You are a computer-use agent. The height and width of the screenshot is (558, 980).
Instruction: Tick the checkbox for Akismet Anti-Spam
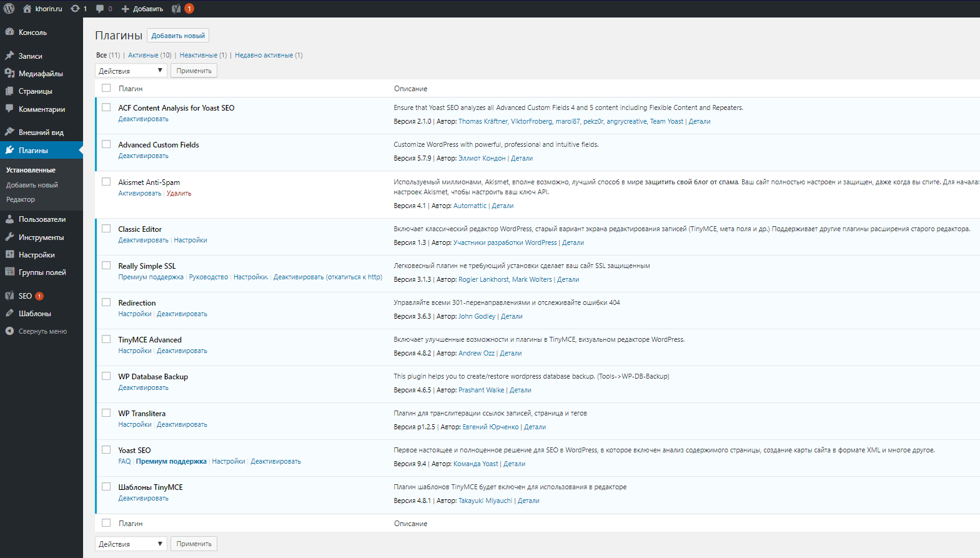[x=106, y=182]
